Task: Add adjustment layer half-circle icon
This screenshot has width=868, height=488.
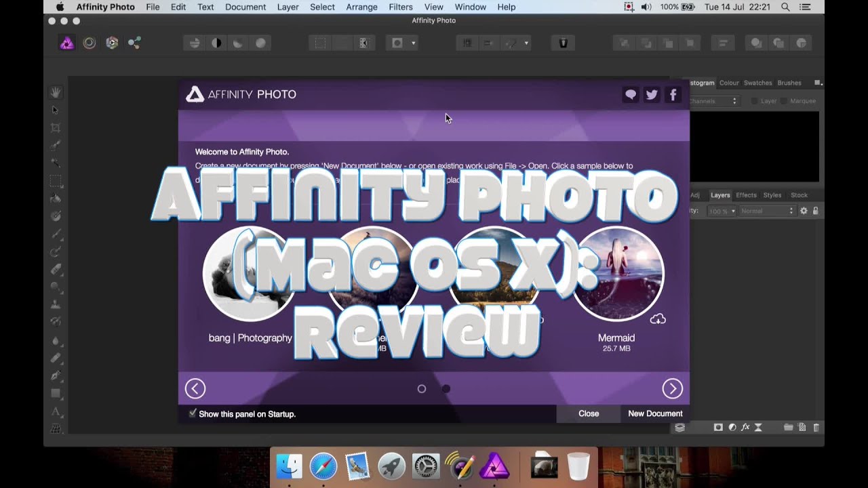Action: tap(732, 428)
